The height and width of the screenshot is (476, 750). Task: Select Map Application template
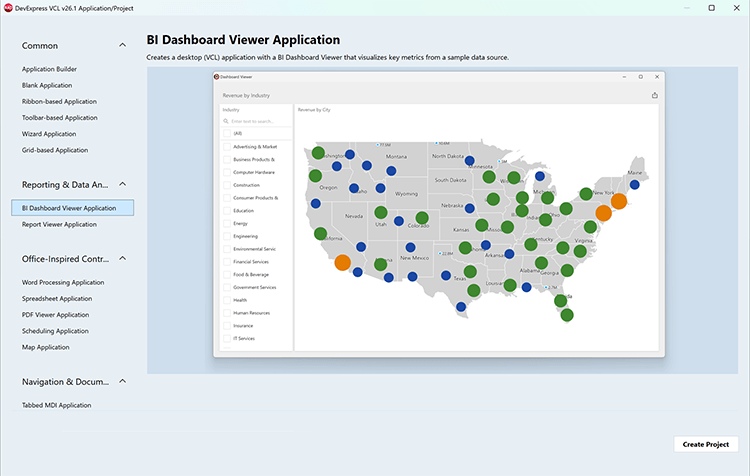[45, 347]
